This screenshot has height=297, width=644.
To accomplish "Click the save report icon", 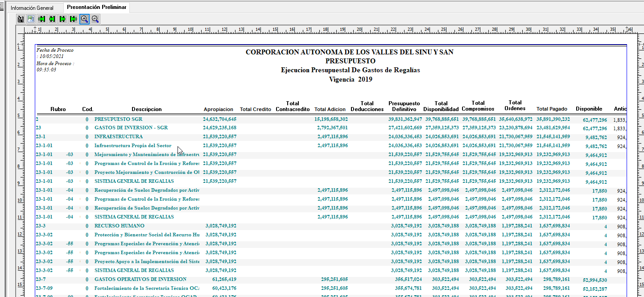I will (x=21, y=19).
